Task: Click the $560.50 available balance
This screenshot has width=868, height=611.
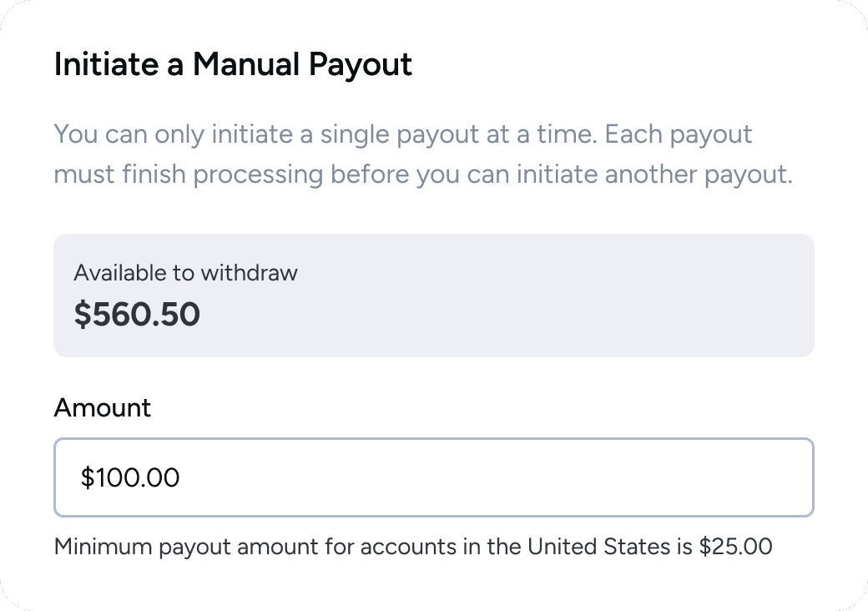Action: pos(137,315)
